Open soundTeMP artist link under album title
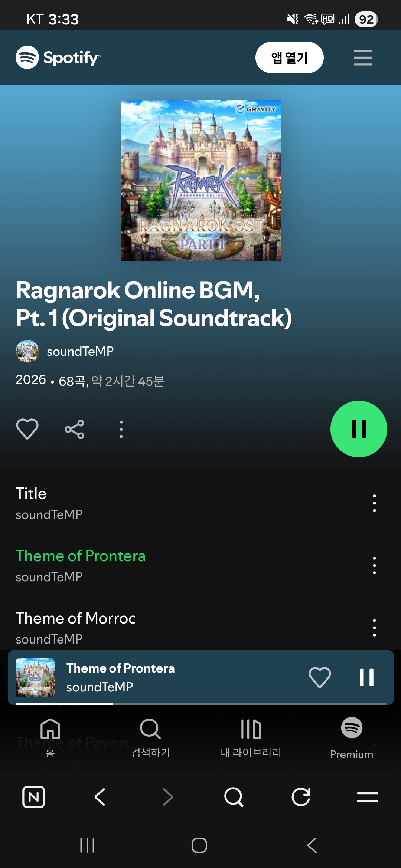The height and width of the screenshot is (868, 401). click(80, 351)
